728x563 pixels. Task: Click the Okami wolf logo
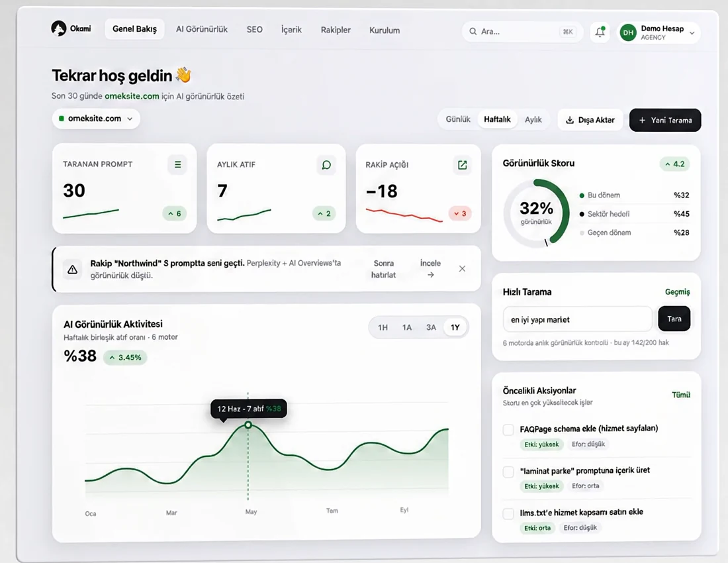coord(59,28)
